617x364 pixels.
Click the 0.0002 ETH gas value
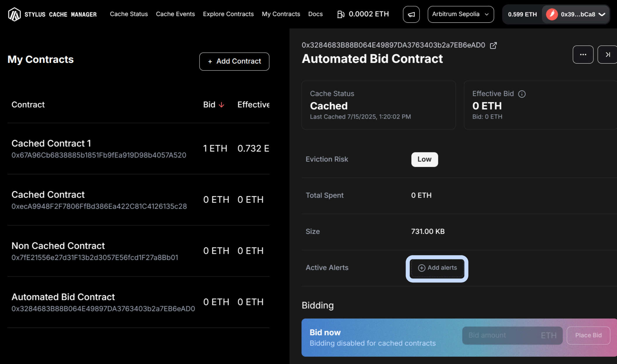point(369,14)
